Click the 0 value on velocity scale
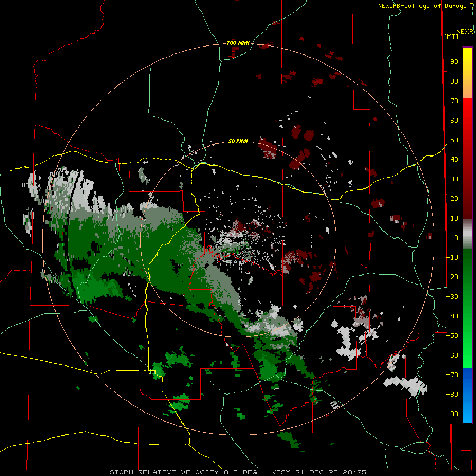 click(x=456, y=238)
